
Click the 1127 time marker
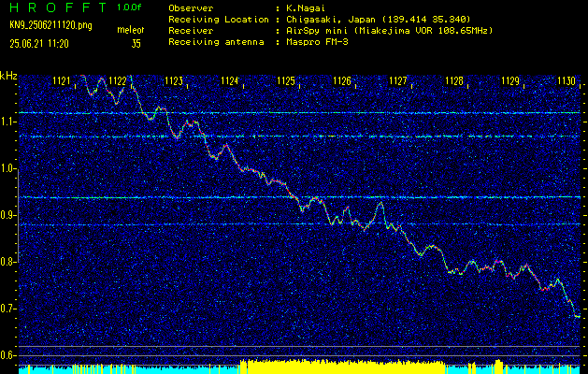click(x=398, y=80)
